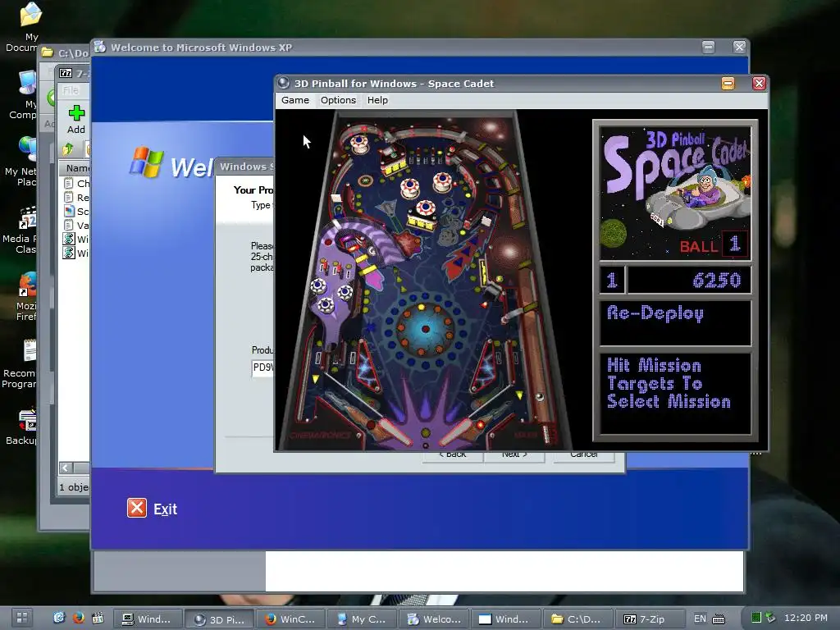Launch Internet Explorer from quick launch
840x630 pixels.
(x=59, y=619)
